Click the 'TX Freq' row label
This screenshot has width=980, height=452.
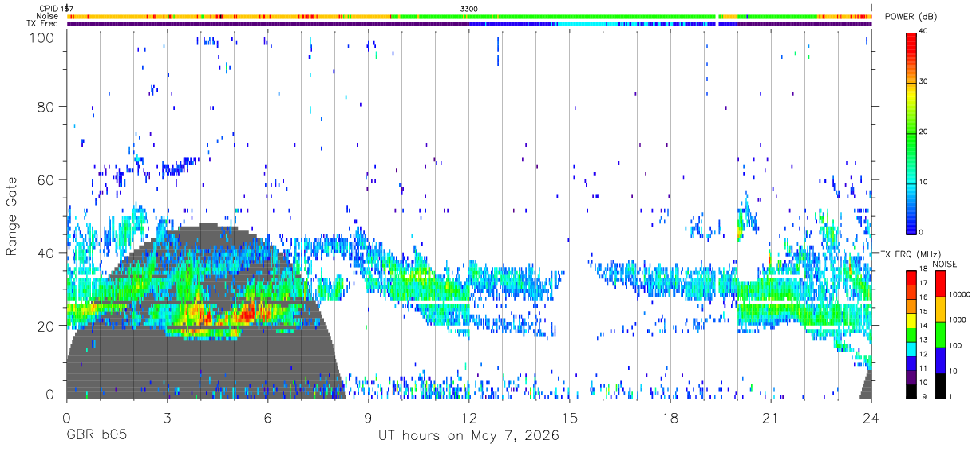tap(44, 23)
